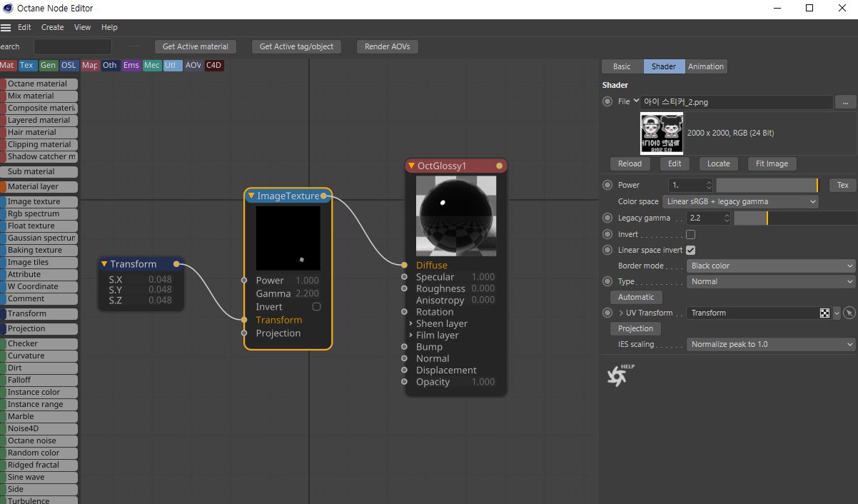Screen dimensions: 858x504
Task: Enable the Invert checkbox in Shader panel
Action: 690,234
